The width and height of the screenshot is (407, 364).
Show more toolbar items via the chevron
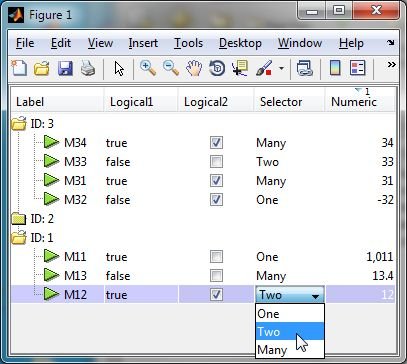point(392,64)
